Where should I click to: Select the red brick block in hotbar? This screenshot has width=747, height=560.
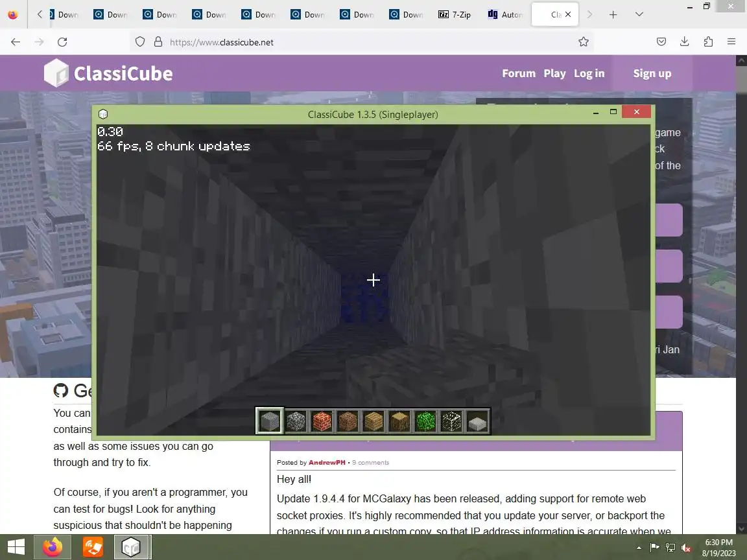[322, 421]
